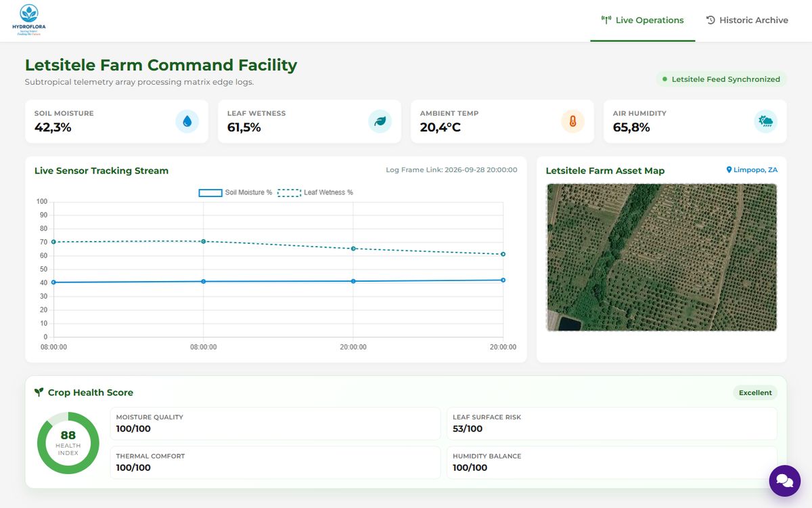Image resolution: width=812 pixels, height=508 pixels.
Task: Open the Live Operations tab
Action: tap(643, 20)
